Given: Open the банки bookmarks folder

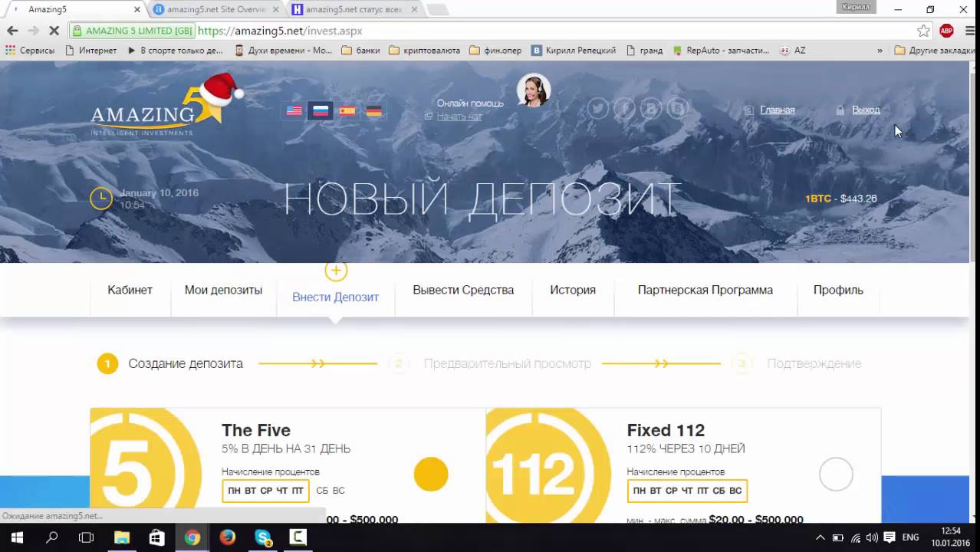Looking at the screenshot, I should (x=360, y=51).
